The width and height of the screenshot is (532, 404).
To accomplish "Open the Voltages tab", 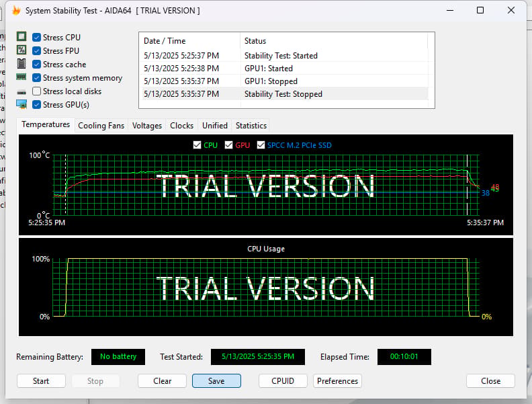I will [147, 126].
